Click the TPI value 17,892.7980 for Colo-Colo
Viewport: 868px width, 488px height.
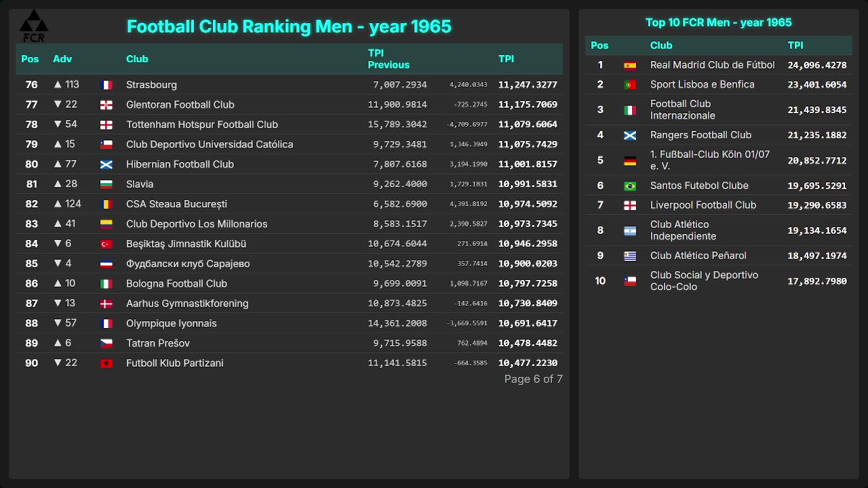click(x=817, y=281)
